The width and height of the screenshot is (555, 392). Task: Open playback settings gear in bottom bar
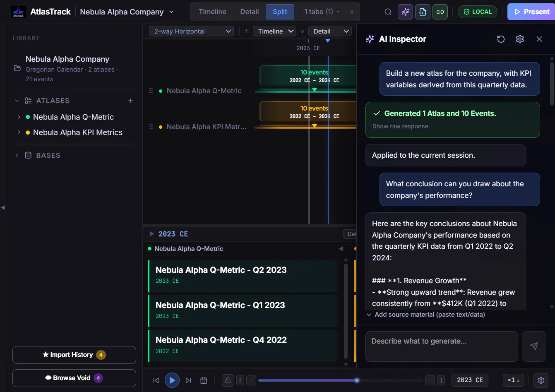click(541, 380)
